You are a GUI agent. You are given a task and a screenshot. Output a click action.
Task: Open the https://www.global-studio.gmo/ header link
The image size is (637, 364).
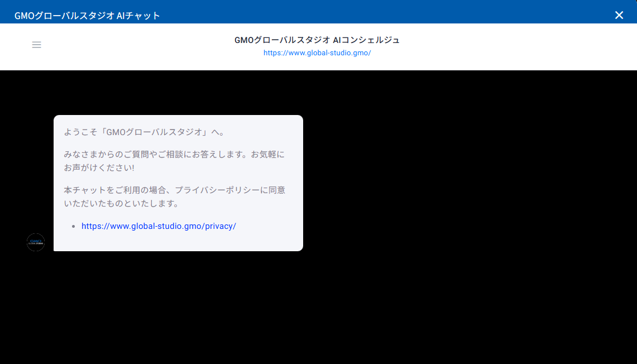tap(317, 52)
